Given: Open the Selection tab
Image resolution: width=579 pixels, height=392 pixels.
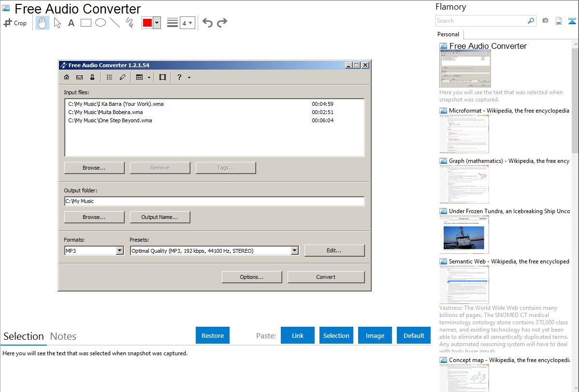Looking at the screenshot, I should tap(24, 336).
